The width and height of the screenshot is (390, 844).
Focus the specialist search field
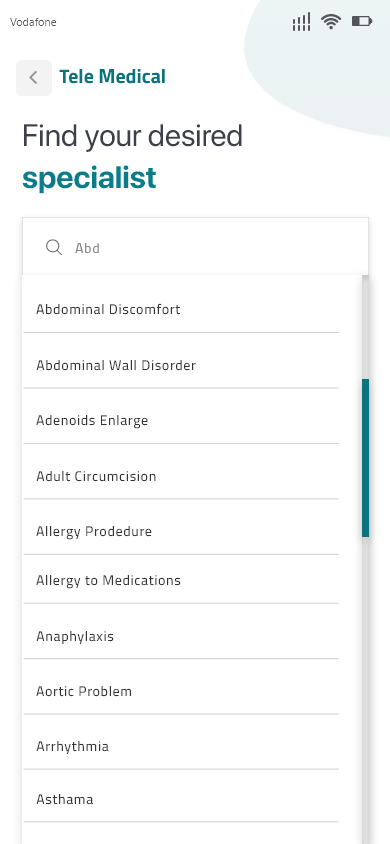[195, 247]
